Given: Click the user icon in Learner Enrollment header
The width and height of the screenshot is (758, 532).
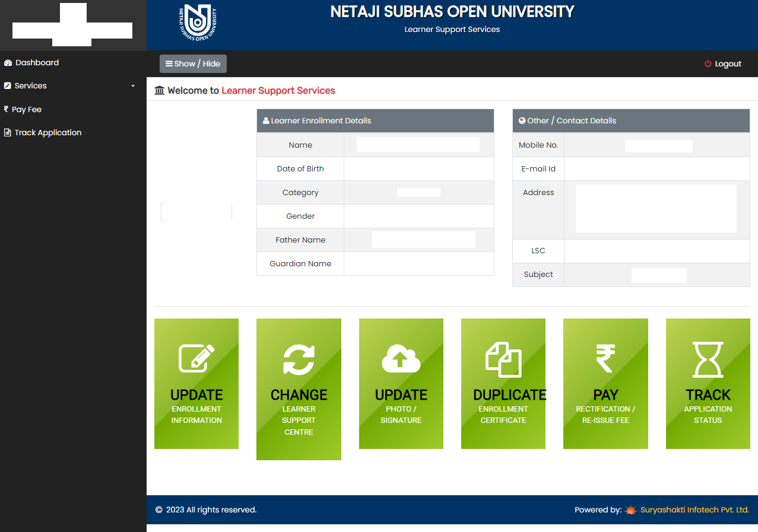Looking at the screenshot, I should tap(266, 121).
